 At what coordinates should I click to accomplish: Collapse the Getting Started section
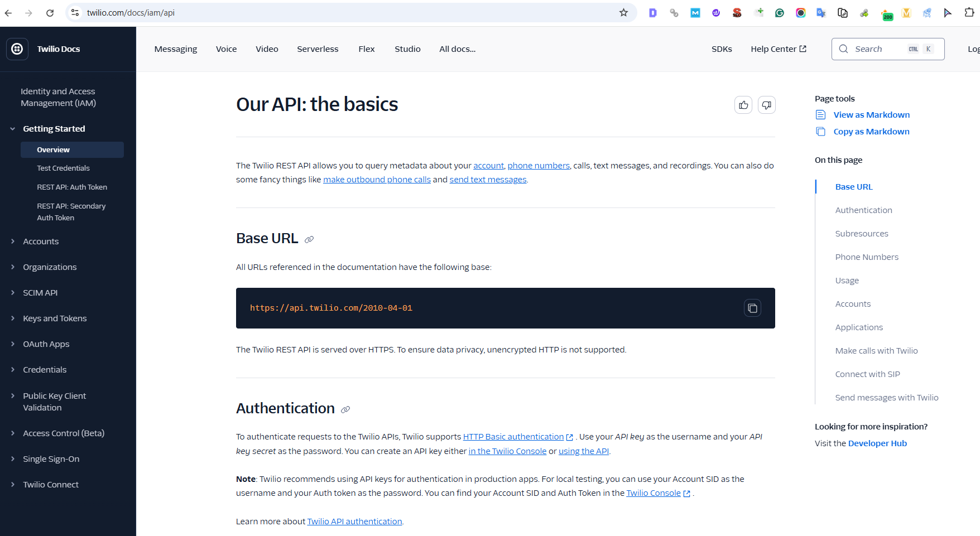(12, 129)
